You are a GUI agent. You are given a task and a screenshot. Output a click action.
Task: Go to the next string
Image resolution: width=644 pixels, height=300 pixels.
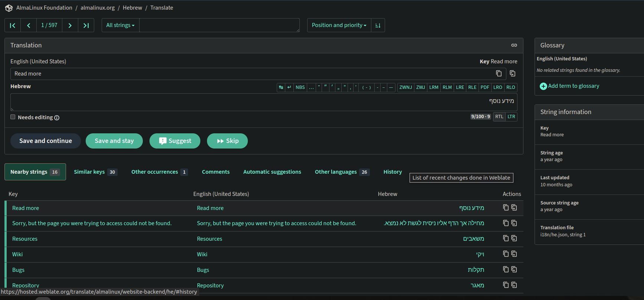[70, 25]
